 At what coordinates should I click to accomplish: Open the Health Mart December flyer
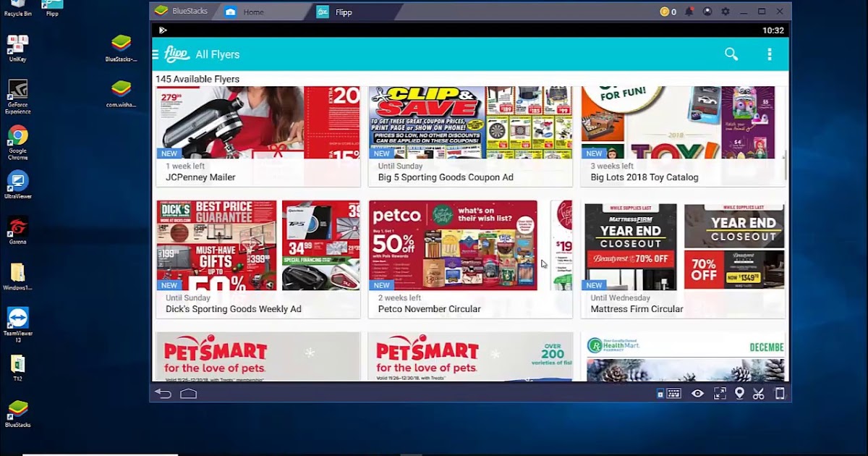tap(683, 357)
